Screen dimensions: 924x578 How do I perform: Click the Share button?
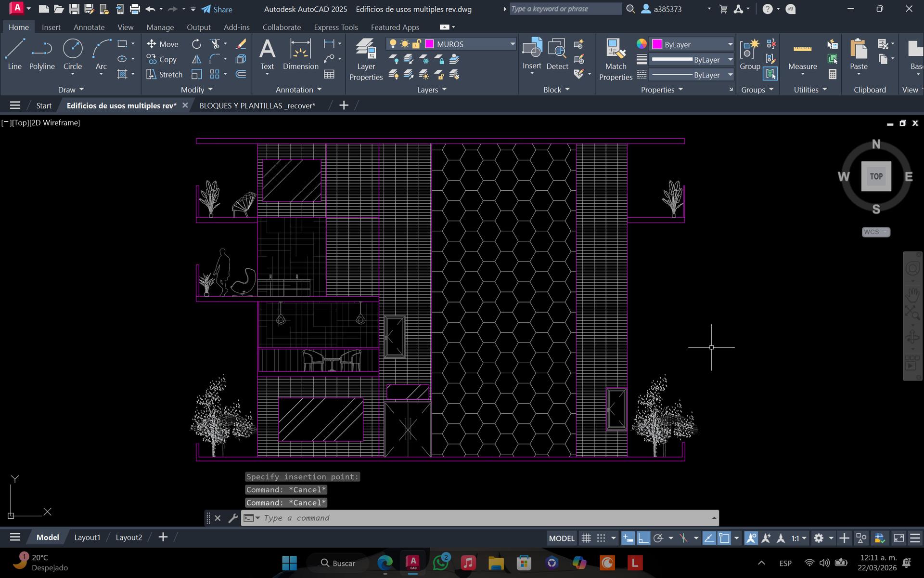(x=217, y=9)
